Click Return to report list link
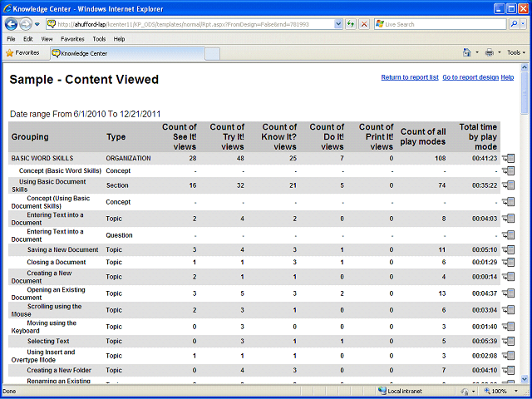This screenshot has width=532, height=399. (410, 77)
